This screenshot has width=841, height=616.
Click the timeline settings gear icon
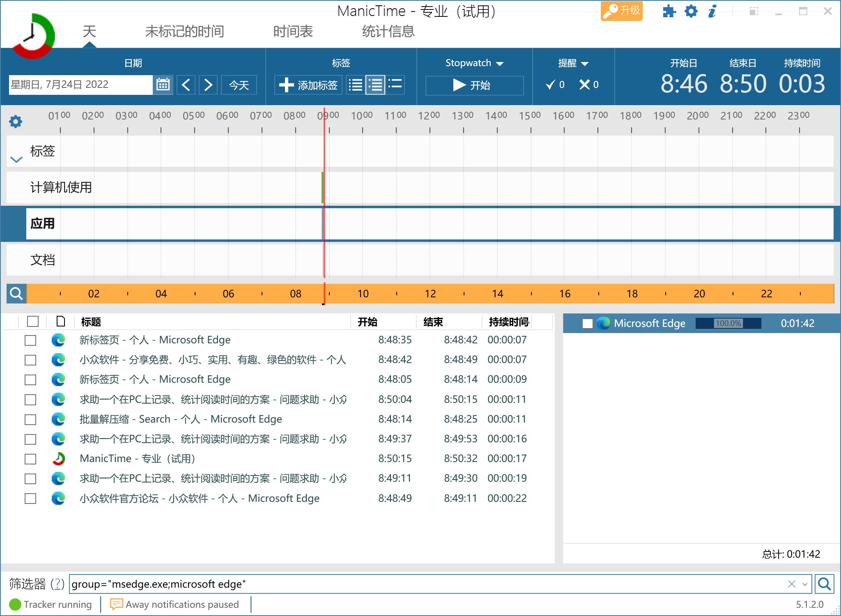click(16, 121)
